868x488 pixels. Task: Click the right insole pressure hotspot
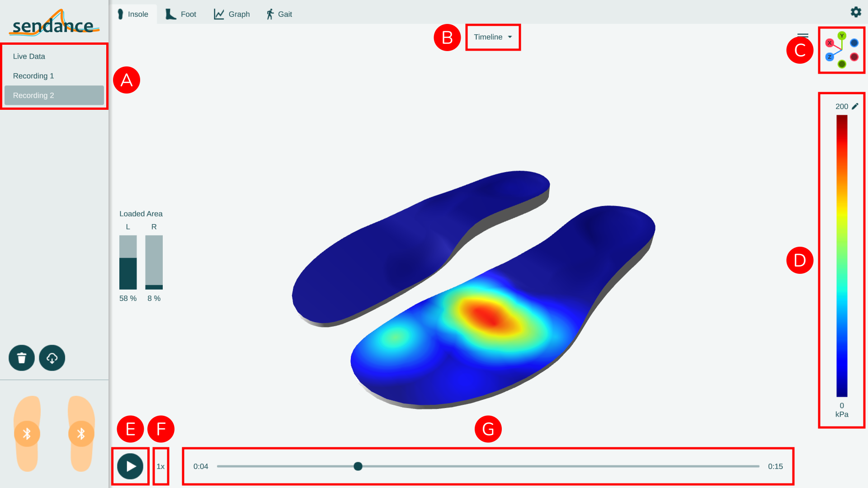click(489, 315)
